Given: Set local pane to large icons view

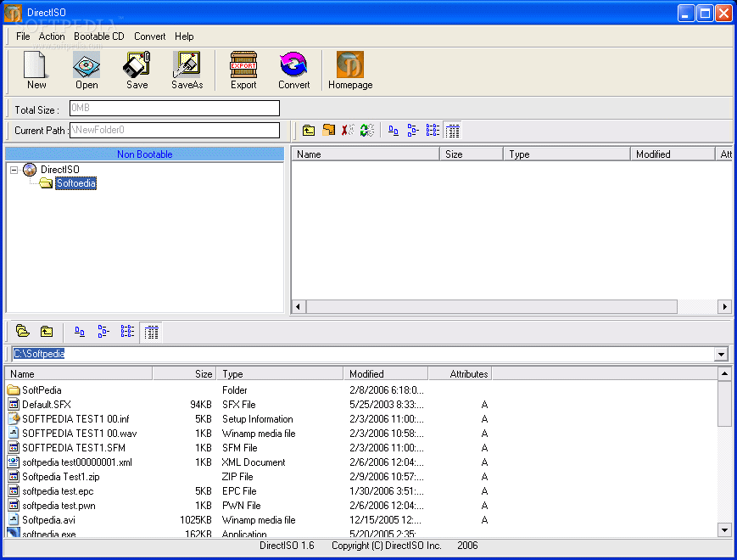Looking at the screenshot, I should click(80, 332).
